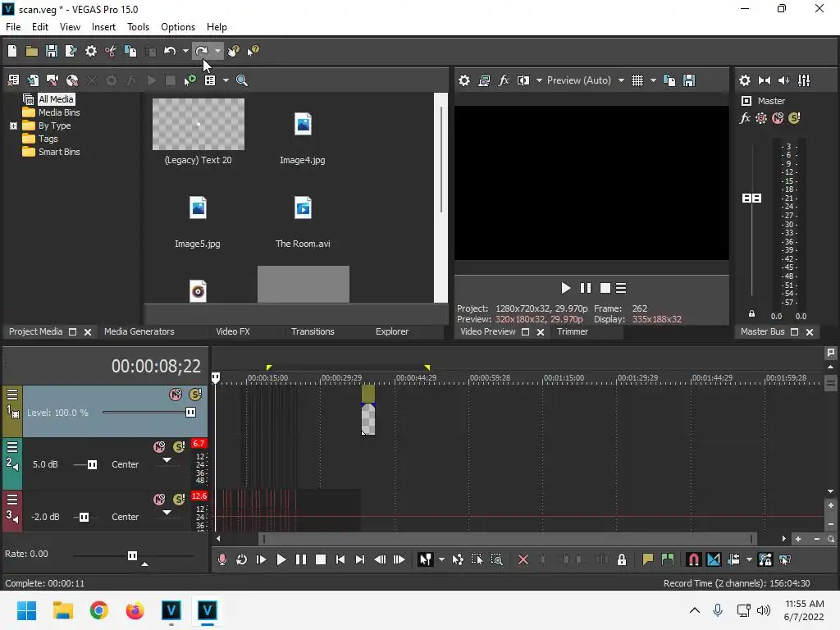Solo audio track 3
The width and height of the screenshot is (840, 630).
179,500
